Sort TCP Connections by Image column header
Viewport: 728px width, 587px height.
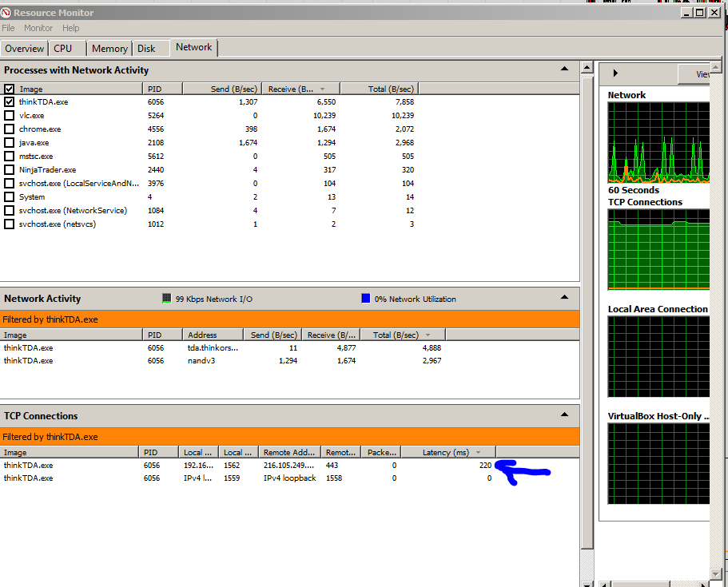70,452
